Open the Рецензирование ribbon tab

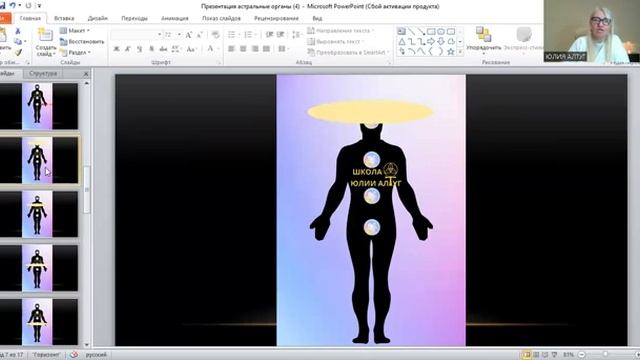point(276,18)
